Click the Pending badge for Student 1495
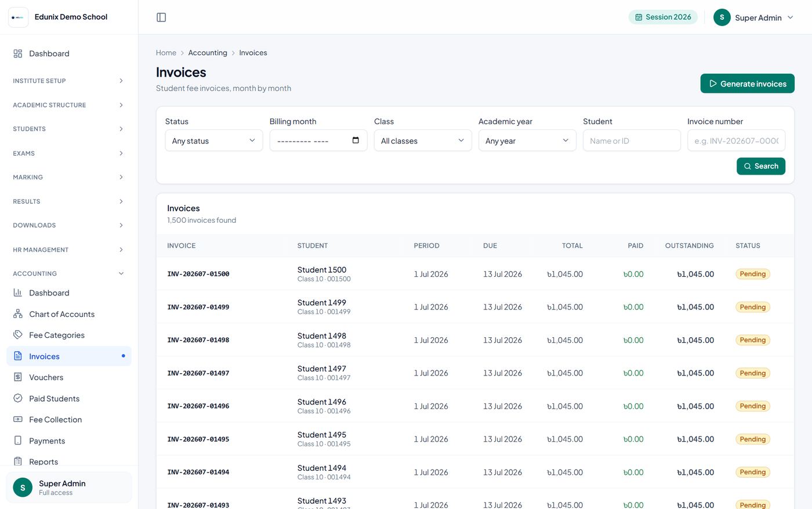Viewport: 812px width, 509px height. pyautogui.click(x=753, y=439)
